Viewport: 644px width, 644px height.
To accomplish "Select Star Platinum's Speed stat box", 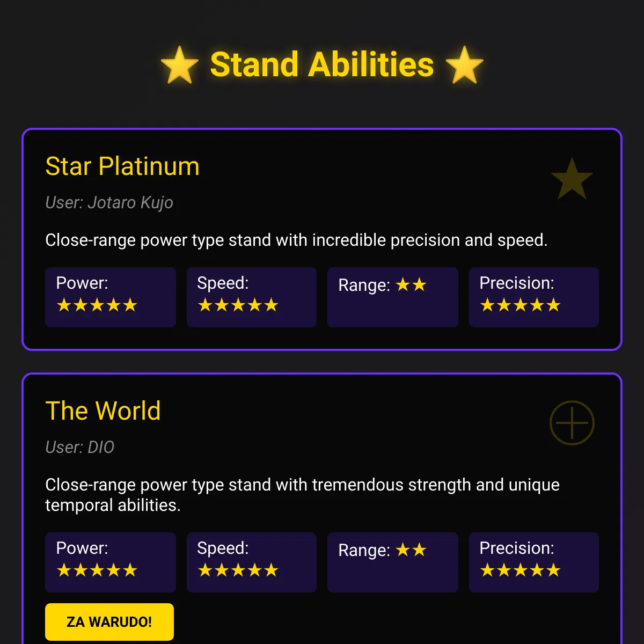I will click(252, 297).
